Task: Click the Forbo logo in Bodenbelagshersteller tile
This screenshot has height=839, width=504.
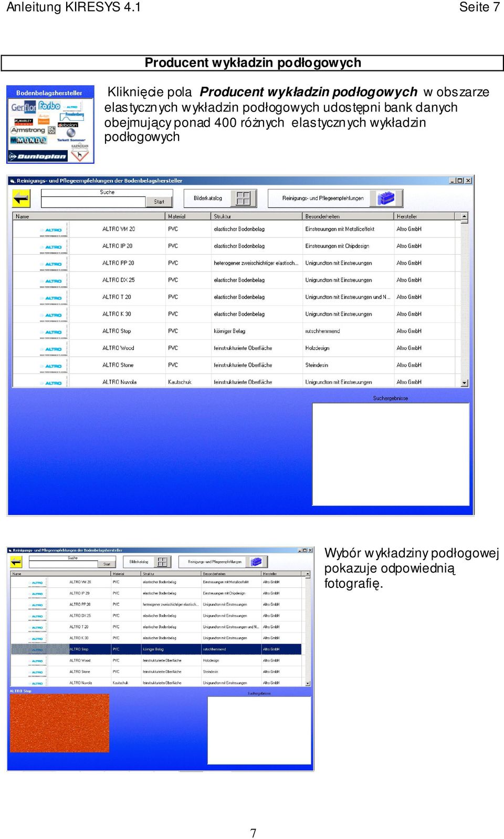Action: tap(49, 106)
